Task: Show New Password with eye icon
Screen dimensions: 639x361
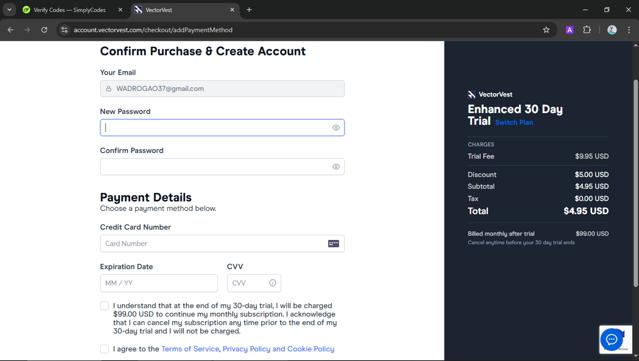Action: 336,128
